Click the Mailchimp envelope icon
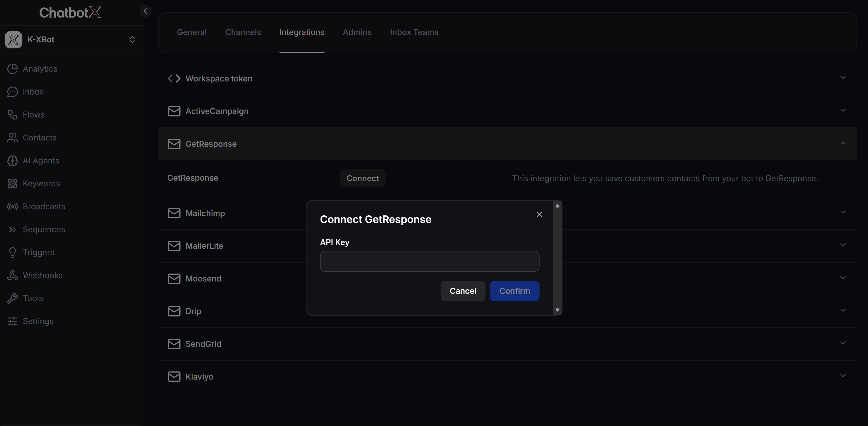 [174, 213]
